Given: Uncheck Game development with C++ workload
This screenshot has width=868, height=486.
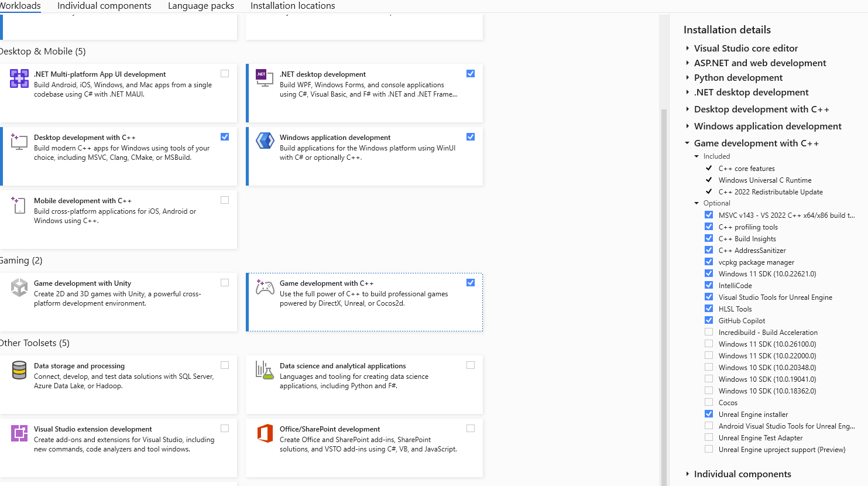Looking at the screenshot, I should (471, 283).
